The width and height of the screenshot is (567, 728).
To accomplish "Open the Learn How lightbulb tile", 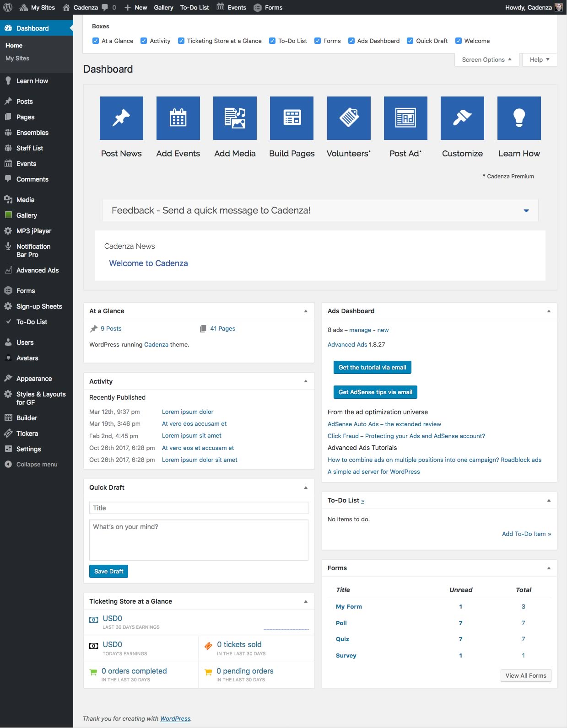I will click(519, 118).
